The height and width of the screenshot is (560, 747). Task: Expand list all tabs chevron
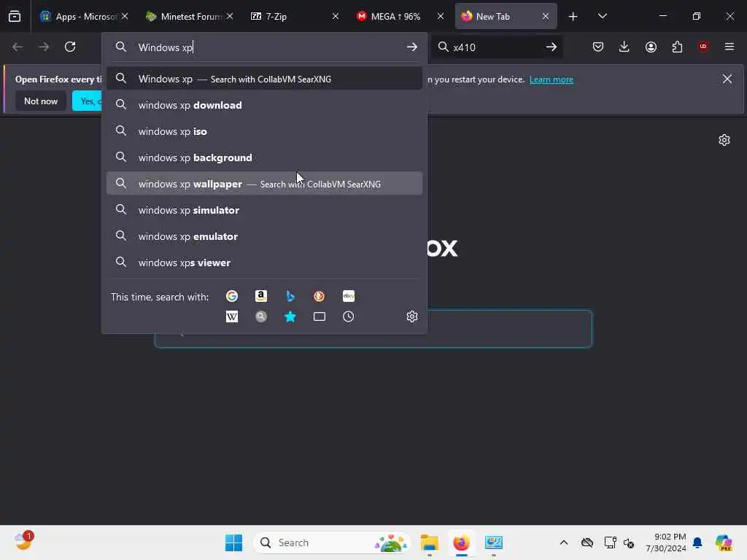[x=602, y=16]
